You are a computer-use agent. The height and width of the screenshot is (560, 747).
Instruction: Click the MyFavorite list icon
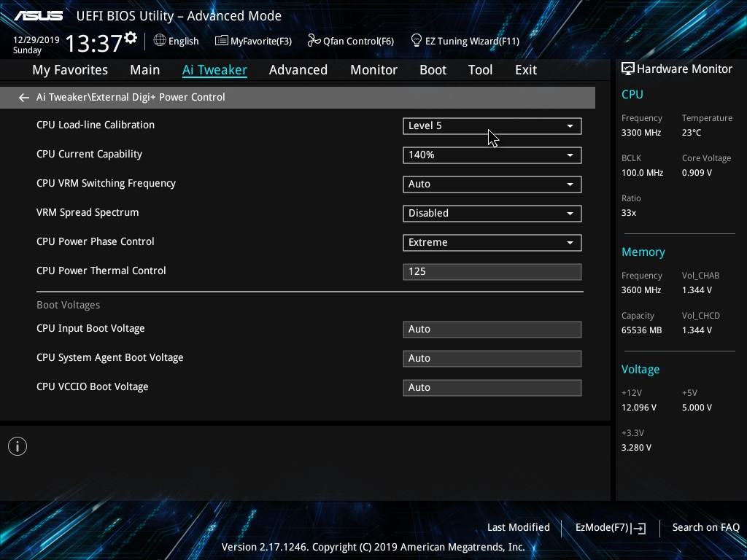(221, 41)
